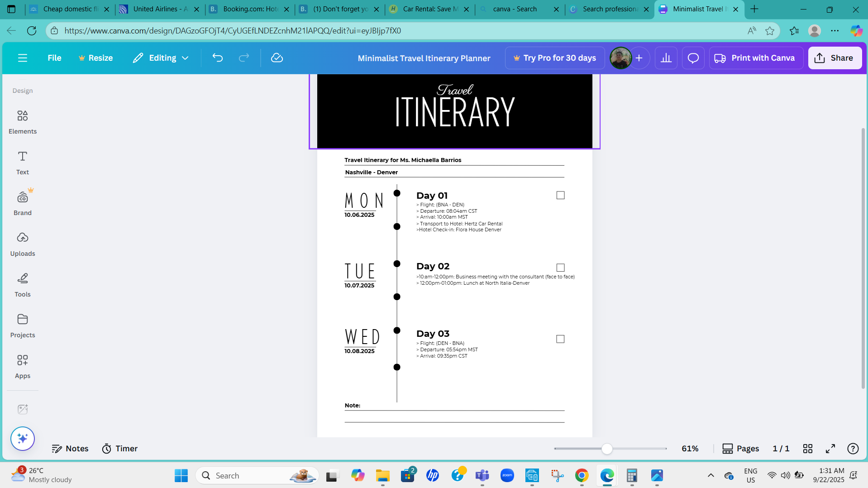This screenshot has height=488, width=868.
Task: Open the Elements panel
Action: (x=23, y=122)
